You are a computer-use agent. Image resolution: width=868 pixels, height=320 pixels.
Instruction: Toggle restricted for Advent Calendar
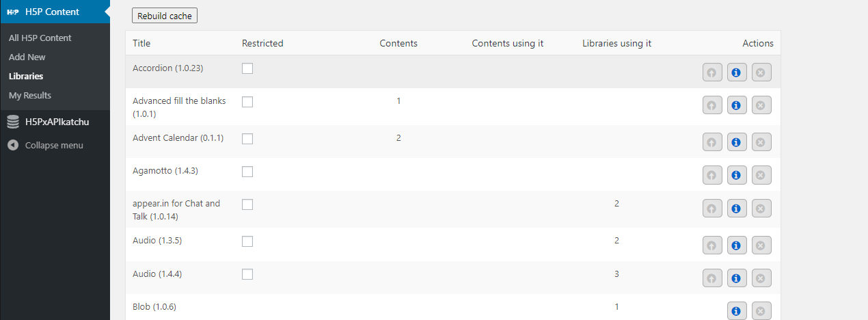[247, 138]
